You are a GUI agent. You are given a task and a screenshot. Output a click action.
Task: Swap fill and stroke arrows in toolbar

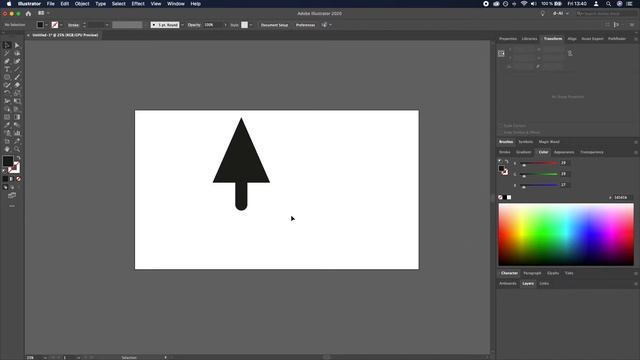click(x=18, y=158)
